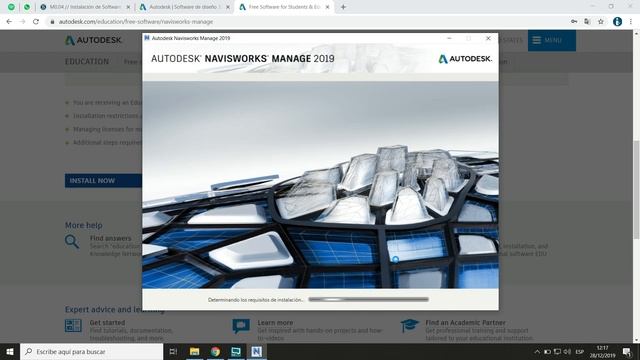
Task: Close the 'M0.04 // Instalación de Software' tab
Action: (x=128, y=7)
